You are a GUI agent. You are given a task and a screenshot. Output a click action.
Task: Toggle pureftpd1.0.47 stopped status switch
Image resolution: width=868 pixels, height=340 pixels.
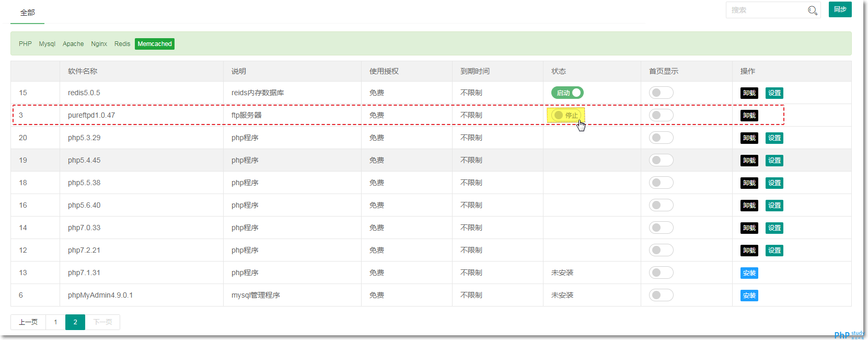pyautogui.click(x=566, y=115)
